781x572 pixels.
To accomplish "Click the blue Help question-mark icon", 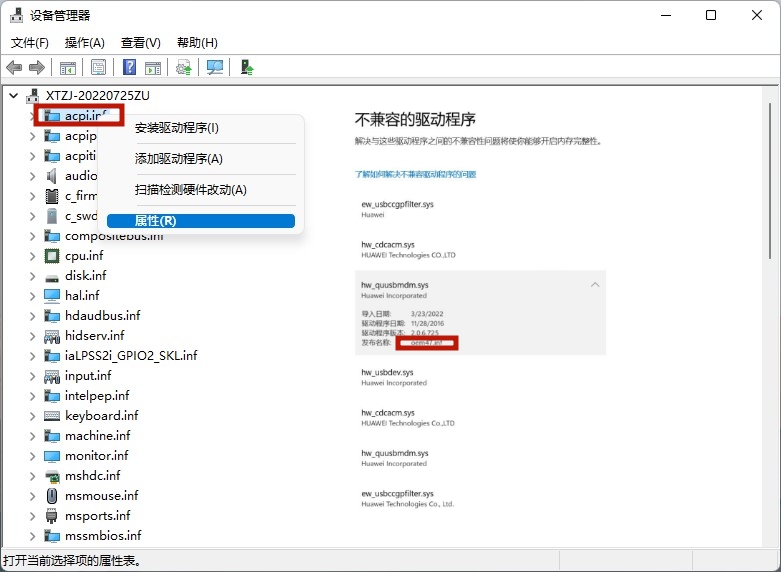I will [130, 67].
